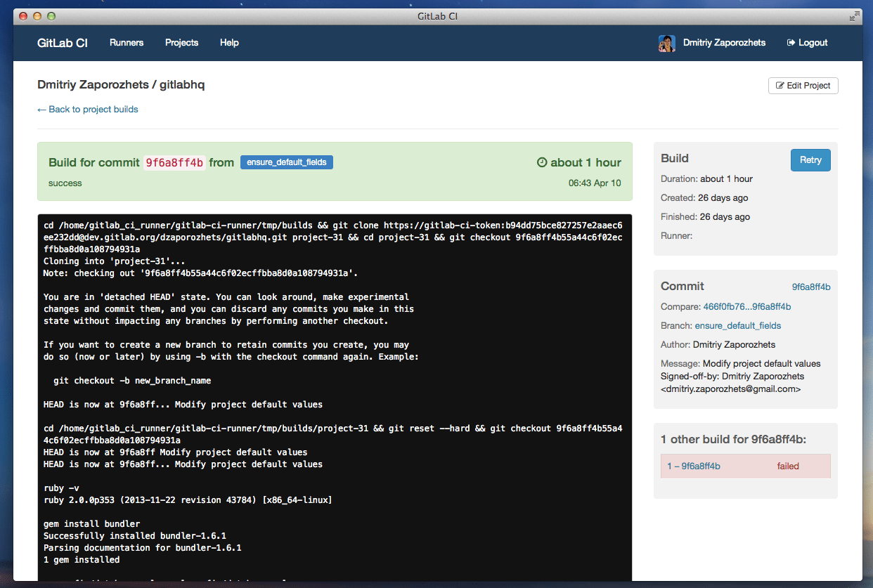Open the failed build 1 – 9f6a8ff4b

pos(694,466)
